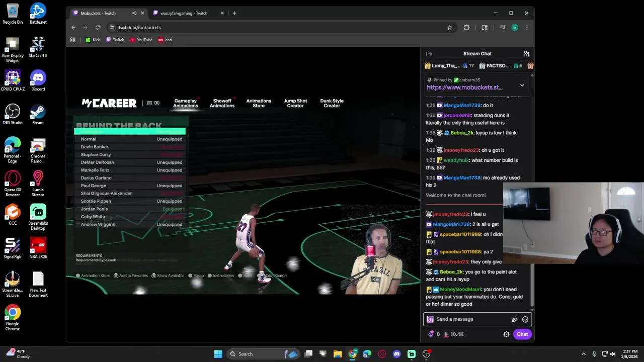Open the NBA 2K26 desktop shortcut

click(x=38, y=248)
